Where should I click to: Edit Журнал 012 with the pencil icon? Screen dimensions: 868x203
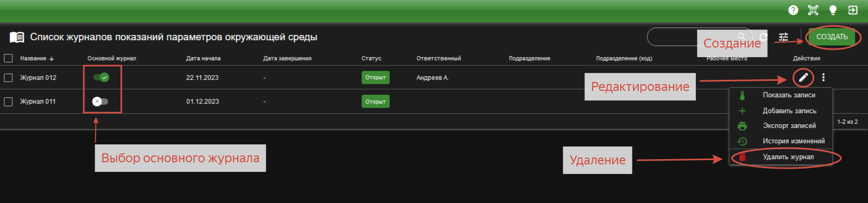point(803,78)
